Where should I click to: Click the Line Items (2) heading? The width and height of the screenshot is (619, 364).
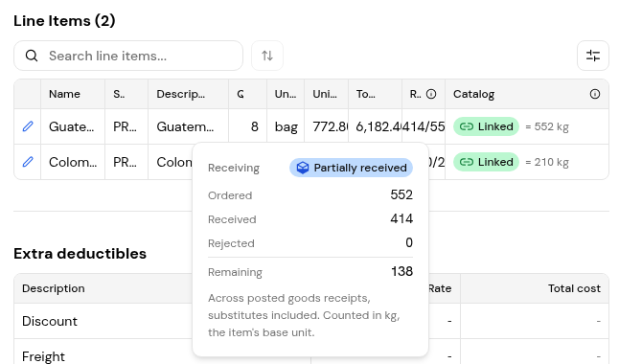click(64, 20)
